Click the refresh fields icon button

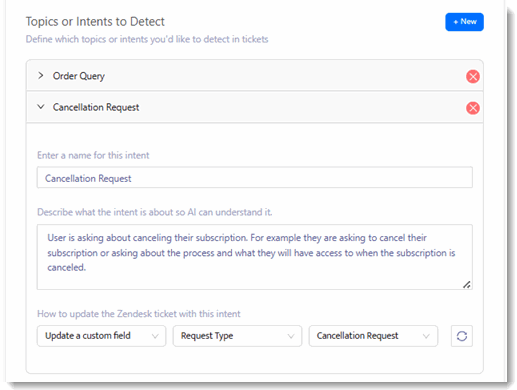coord(462,336)
